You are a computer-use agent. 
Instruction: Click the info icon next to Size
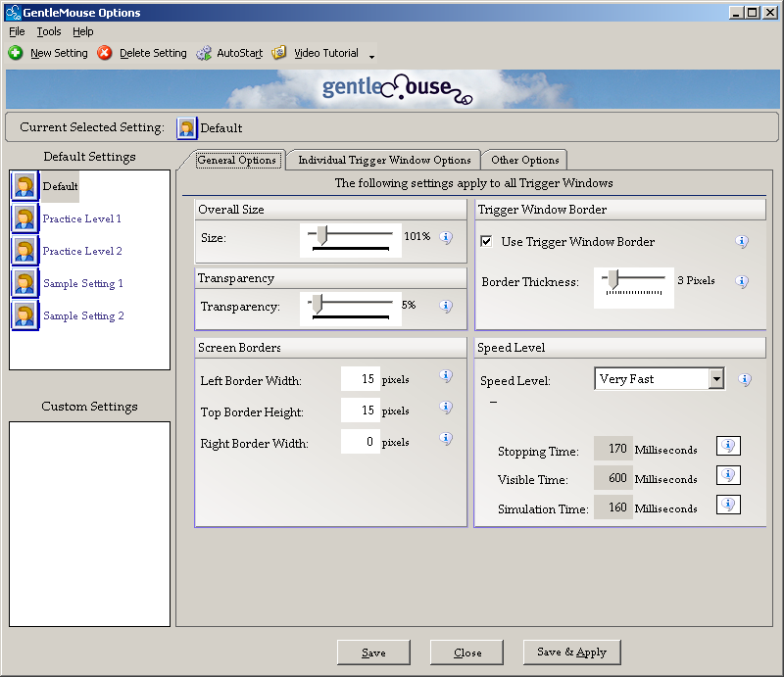point(446,237)
